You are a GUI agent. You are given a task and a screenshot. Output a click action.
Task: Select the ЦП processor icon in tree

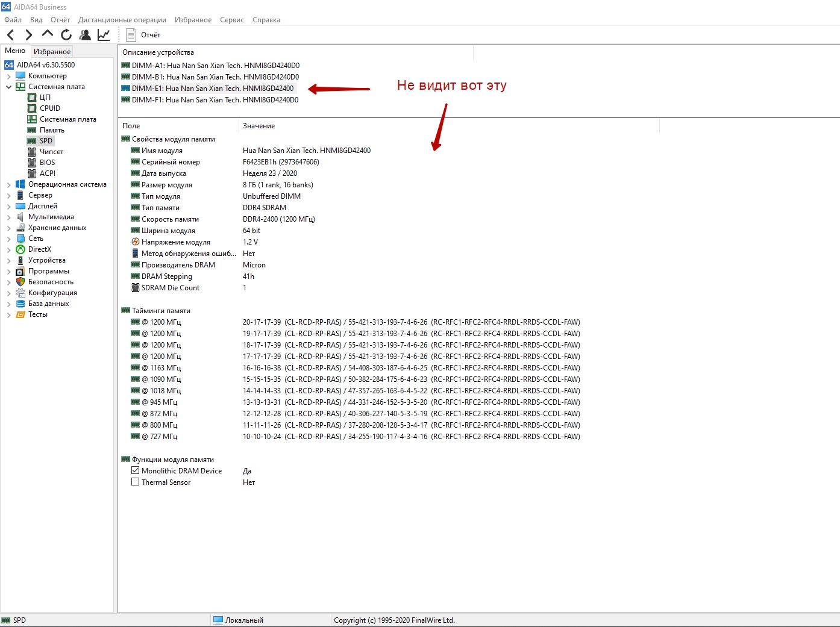point(32,98)
